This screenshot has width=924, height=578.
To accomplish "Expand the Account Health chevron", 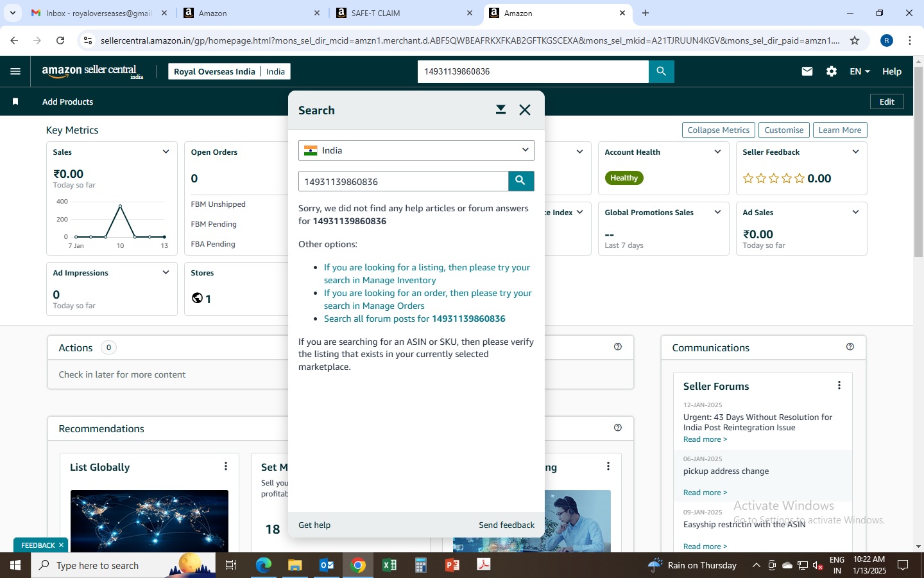I will [717, 152].
